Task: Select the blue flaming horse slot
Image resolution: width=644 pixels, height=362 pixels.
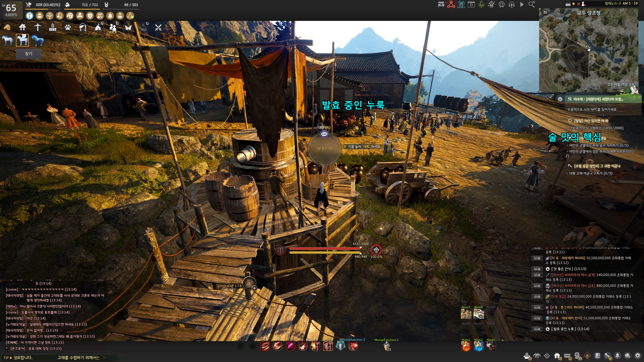Action: pos(37,40)
